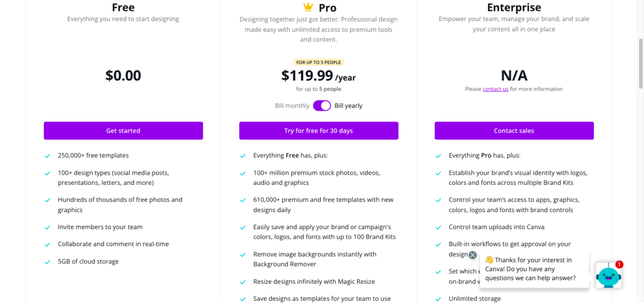Viewport: 644px width, 303px height.
Task: Click the page vertical scrollbar thumb
Action: coord(640,63)
